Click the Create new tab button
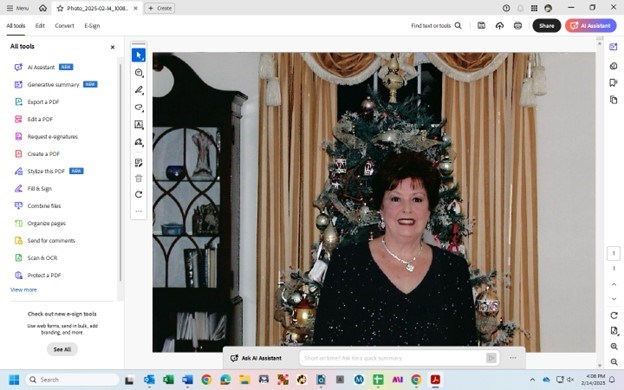Image resolution: width=624 pixels, height=390 pixels. [x=160, y=8]
